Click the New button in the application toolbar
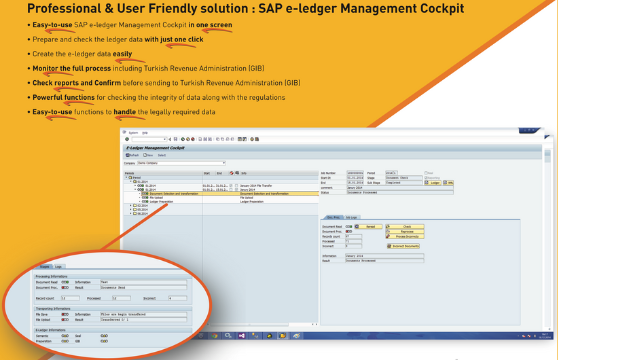This screenshot has height=360, width=640. [x=148, y=155]
